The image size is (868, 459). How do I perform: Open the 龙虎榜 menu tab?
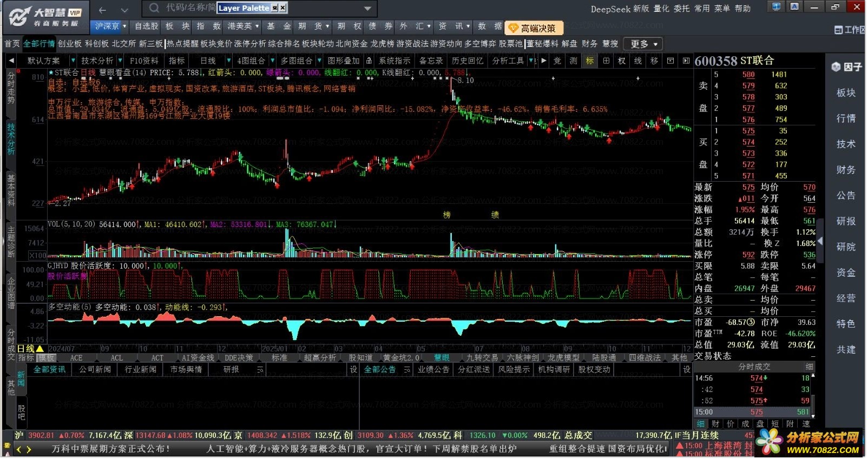382,44
